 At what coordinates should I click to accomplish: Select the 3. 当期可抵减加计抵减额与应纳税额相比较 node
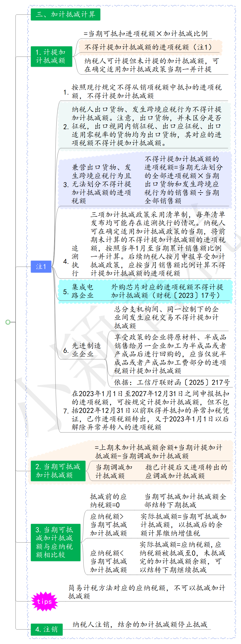55,542
